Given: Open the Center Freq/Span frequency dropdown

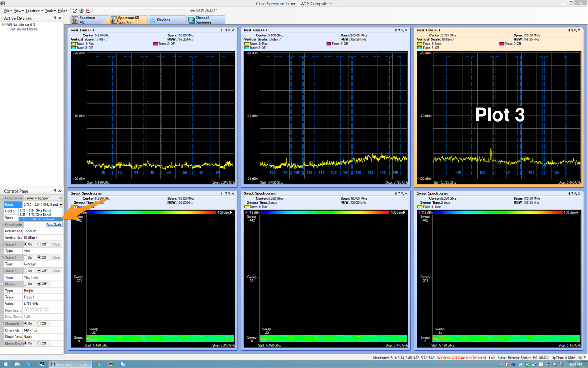Looking at the screenshot, I should (x=43, y=198).
